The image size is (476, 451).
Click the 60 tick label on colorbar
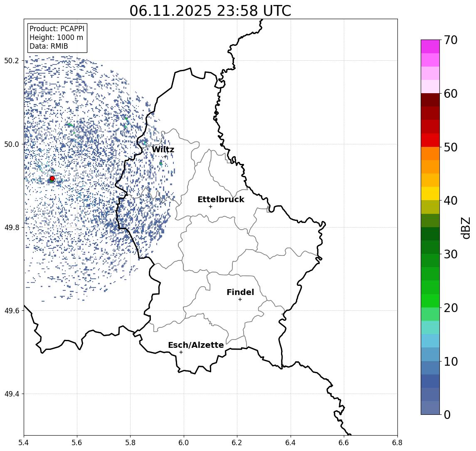451,94
